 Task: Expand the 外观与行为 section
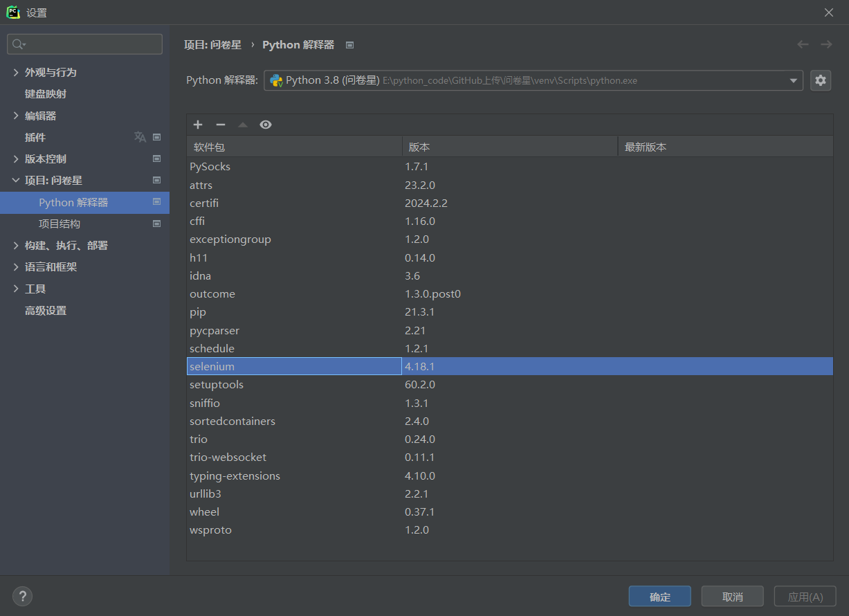pyautogui.click(x=16, y=72)
